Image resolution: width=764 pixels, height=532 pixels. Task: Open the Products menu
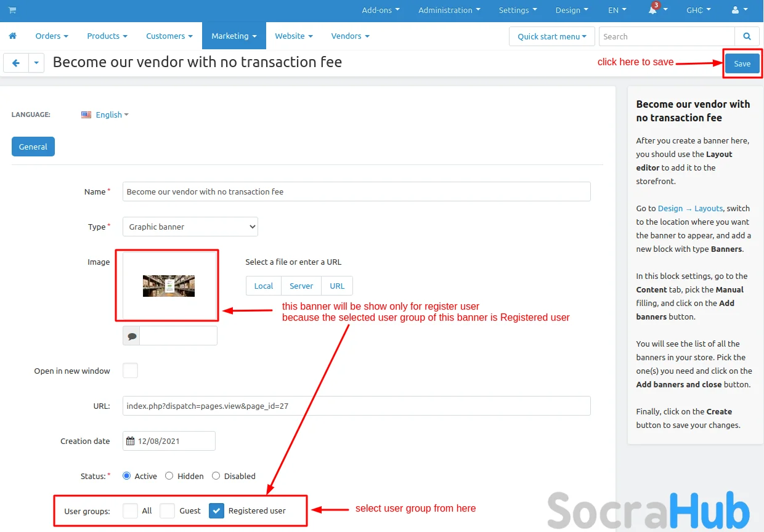(x=107, y=36)
